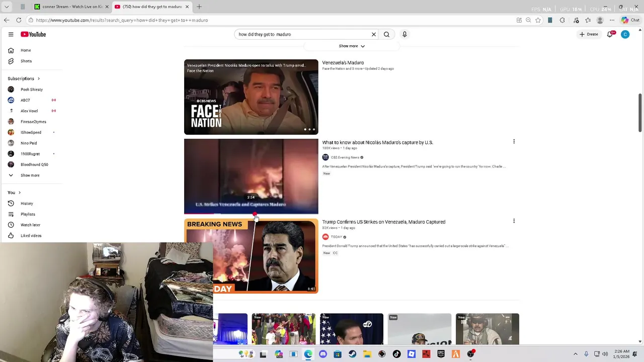Image resolution: width=644 pixels, height=362 pixels.
Task: Open Epic Games Launcher from taskbar
Action: [x=441, y=354]
